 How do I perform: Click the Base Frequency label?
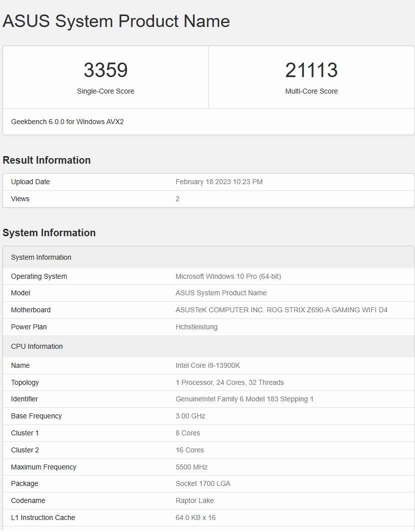click(36, 416)
